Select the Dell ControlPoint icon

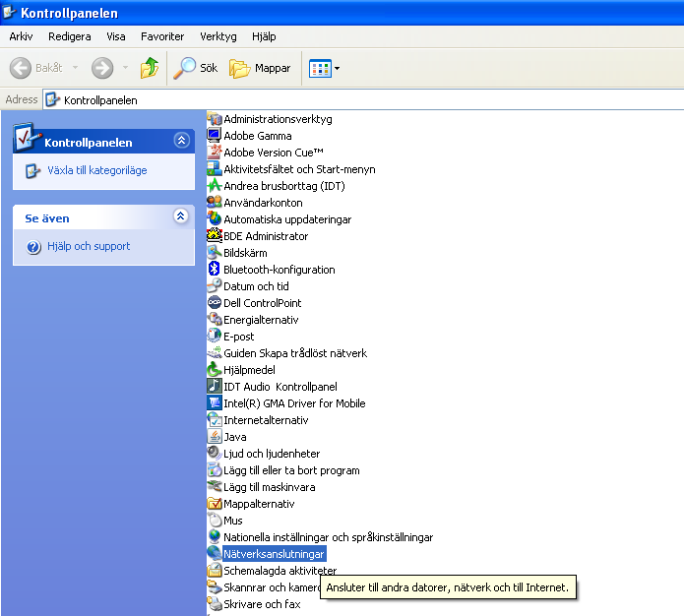point(215,303)
